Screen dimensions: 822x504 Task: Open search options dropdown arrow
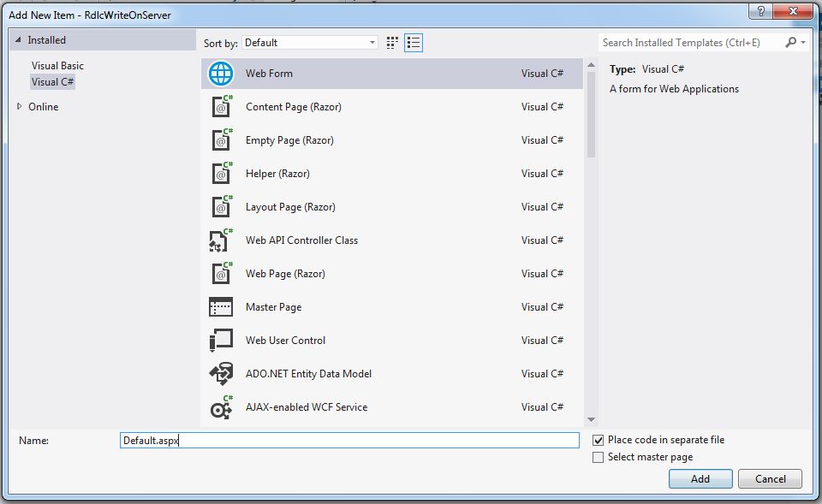click(x=803, y=43)
